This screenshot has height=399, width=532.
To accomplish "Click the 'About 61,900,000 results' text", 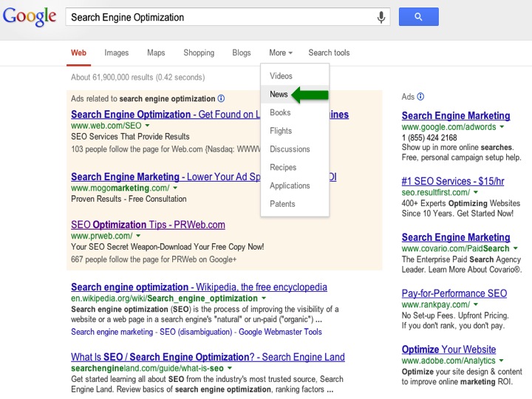I will [x=112, y=78].
